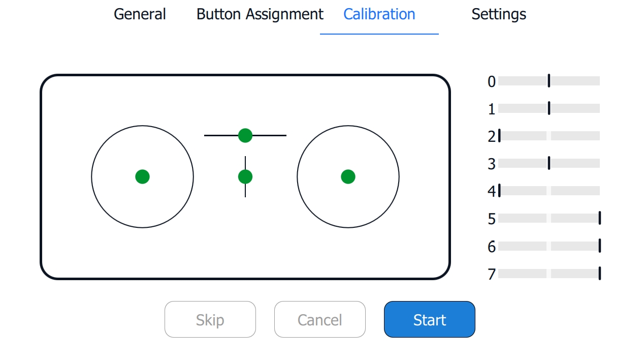
Task: Click channel 2 slider marker
Action: point(500,135)
